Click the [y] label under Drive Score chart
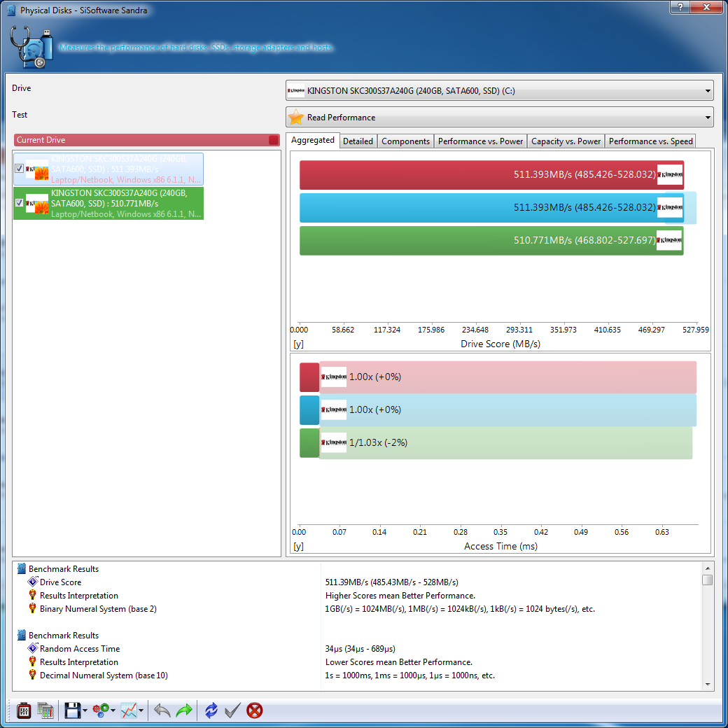The image size is (728, 728). click(298, 344)
